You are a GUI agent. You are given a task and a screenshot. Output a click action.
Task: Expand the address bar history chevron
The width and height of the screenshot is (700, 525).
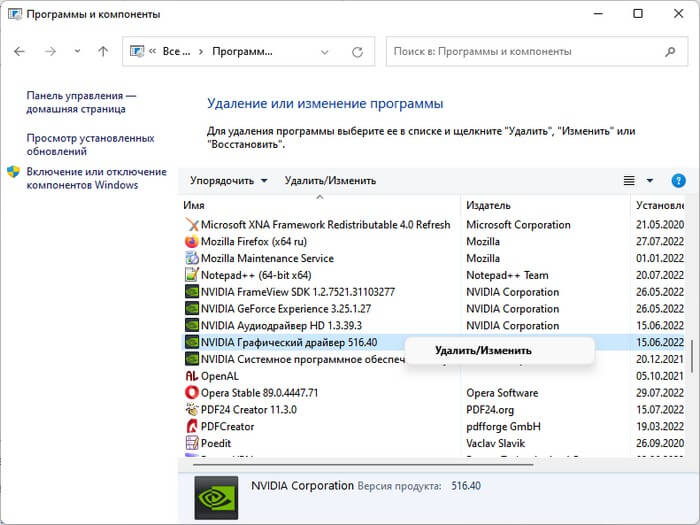click(323, 51)
